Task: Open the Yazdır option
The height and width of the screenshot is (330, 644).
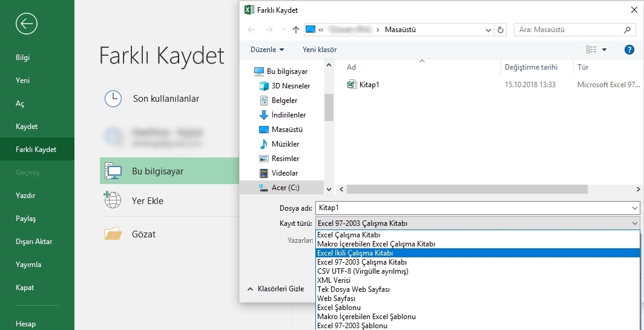Action: 25,195
